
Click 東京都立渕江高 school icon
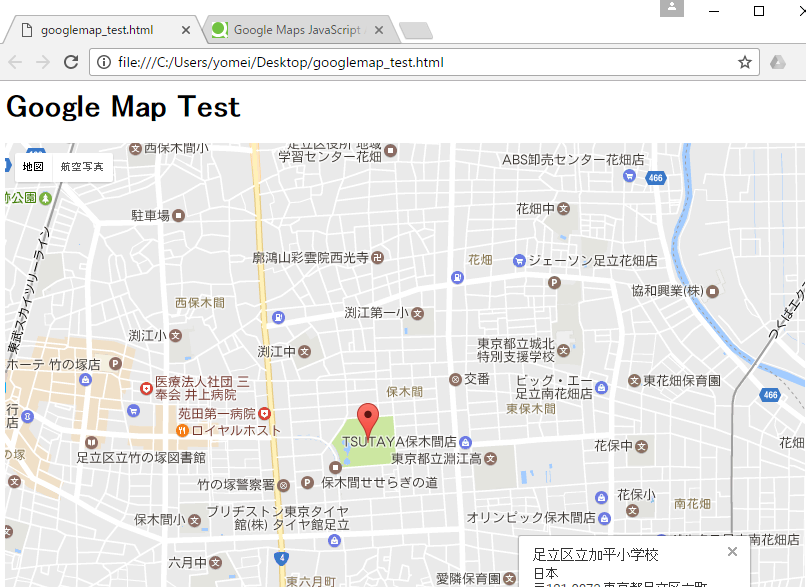click(490, 458)
